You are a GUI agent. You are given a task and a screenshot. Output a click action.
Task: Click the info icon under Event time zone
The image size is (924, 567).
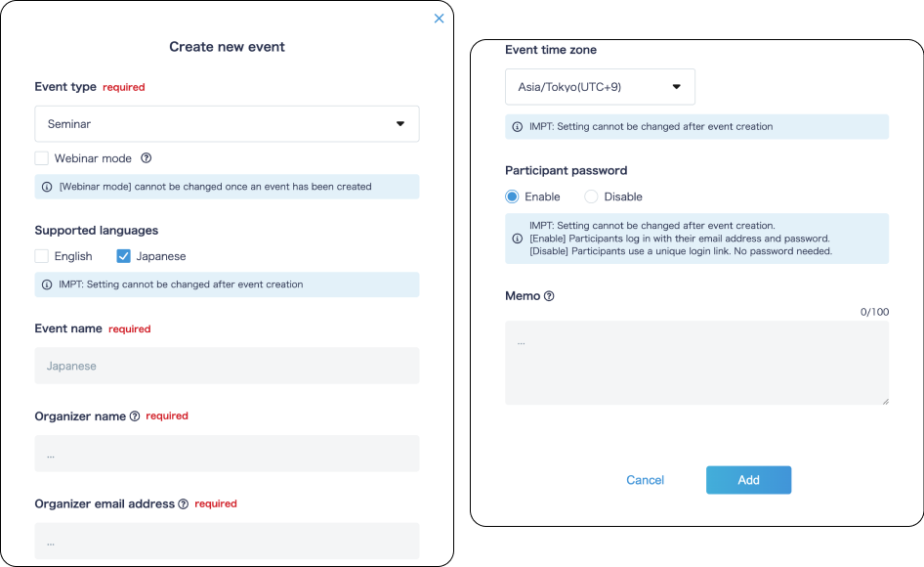click(518, 127)
